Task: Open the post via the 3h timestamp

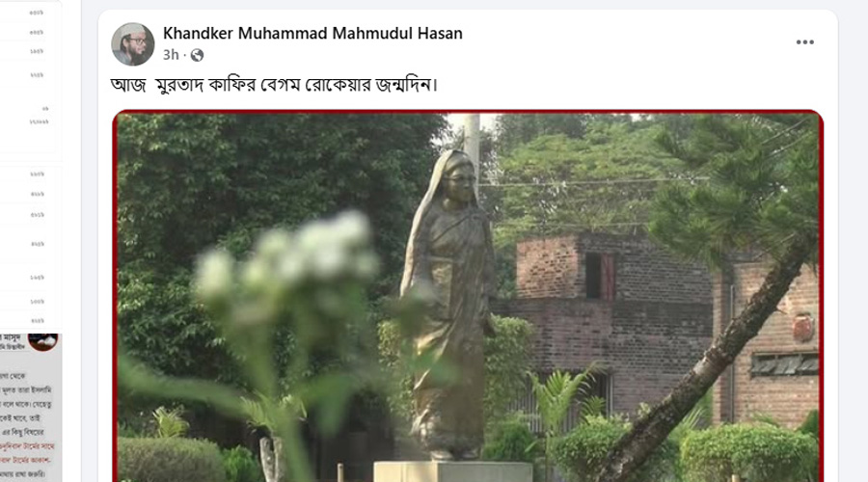Action: [171, 55]
